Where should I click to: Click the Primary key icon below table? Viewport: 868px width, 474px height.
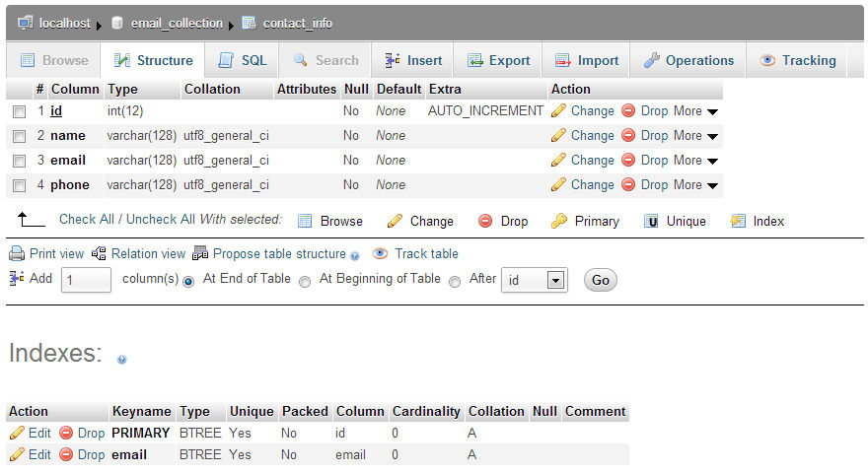(559, 222)
